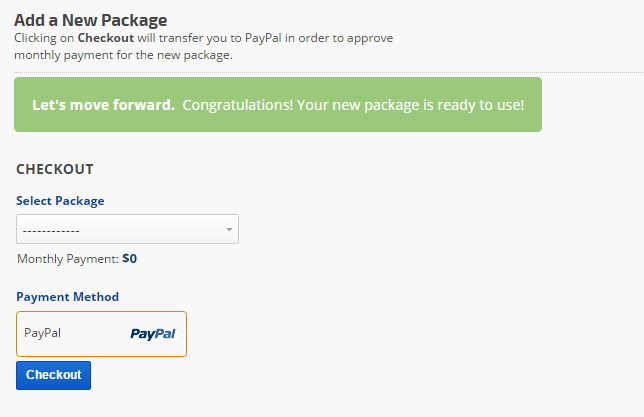Click the $0 monthly payment amount
The image size is (644, 417).
click(x=130, y=259)
